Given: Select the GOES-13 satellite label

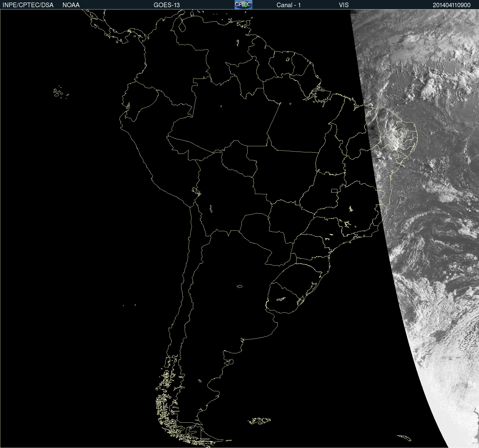Looking at the screenshot, I should click(166, 5).
